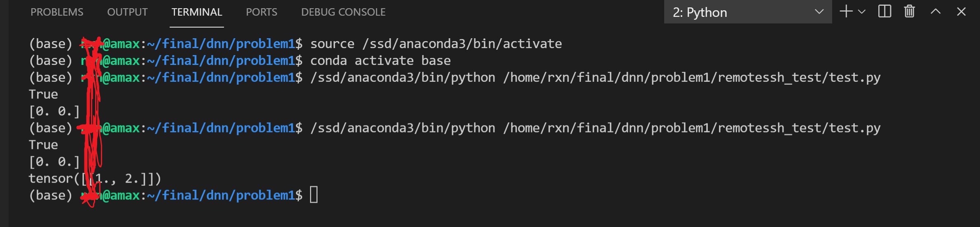Split the terminal pane
This screenshot has width=980, height=227.
884,12
